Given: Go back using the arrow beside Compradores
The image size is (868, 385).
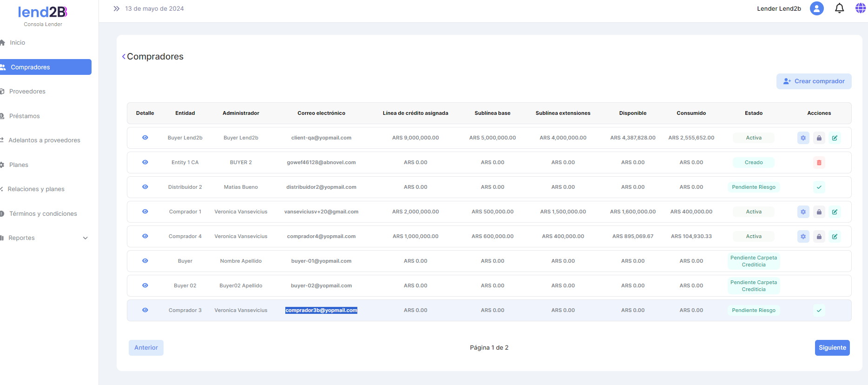Looking at the screenshot, I should pyautogui.click(x=124, y=57).
